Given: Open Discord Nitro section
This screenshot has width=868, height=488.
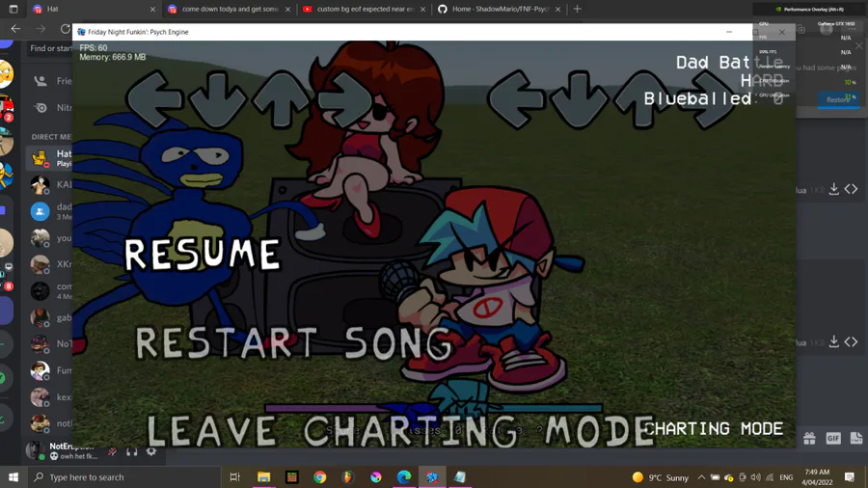Looking at the screenshot, I should 51,107.
